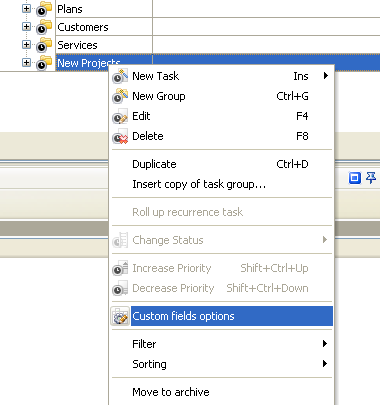Expand the Services tree node
Viewport: 380px width, 405px height.
26,45
